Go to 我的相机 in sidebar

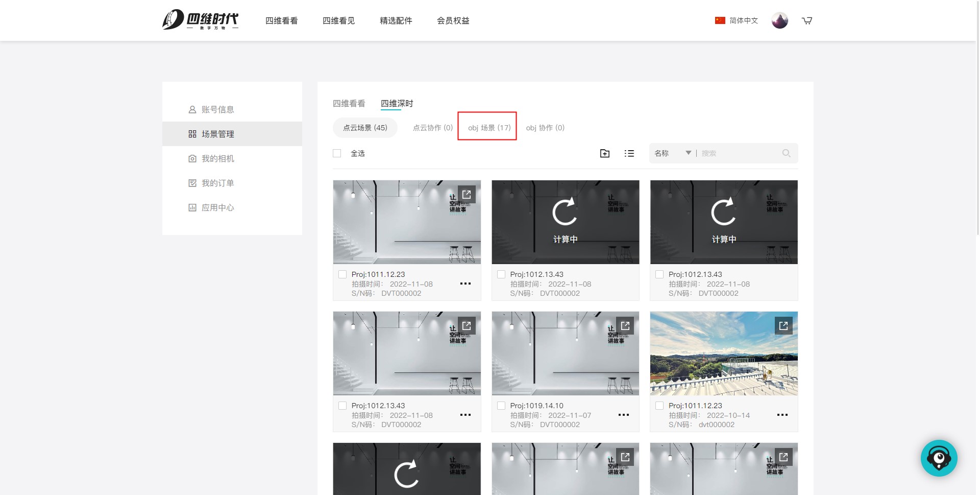pos(217,158)
